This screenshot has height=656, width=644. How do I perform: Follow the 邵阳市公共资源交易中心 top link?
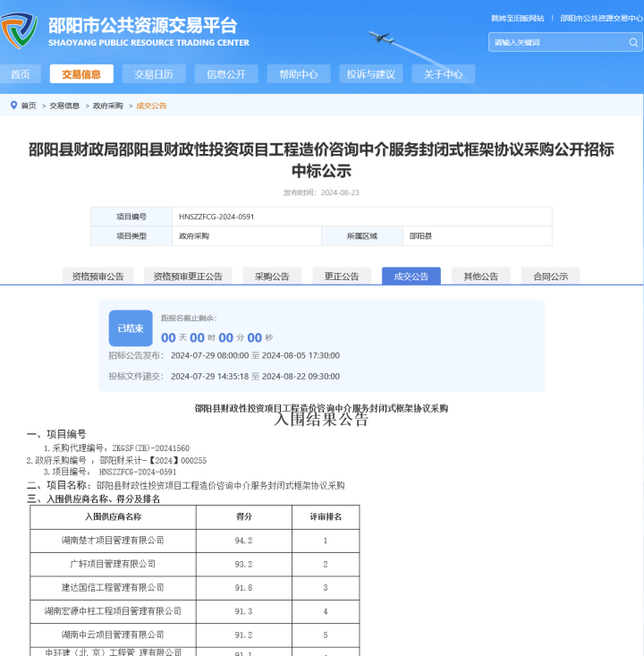tap(601, 18)
